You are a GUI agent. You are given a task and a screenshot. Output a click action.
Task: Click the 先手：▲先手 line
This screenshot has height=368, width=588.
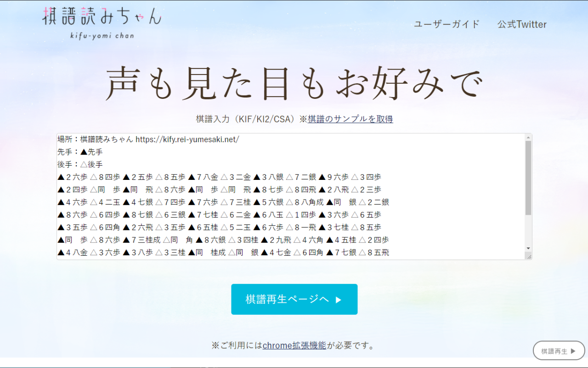coord(80,152)
